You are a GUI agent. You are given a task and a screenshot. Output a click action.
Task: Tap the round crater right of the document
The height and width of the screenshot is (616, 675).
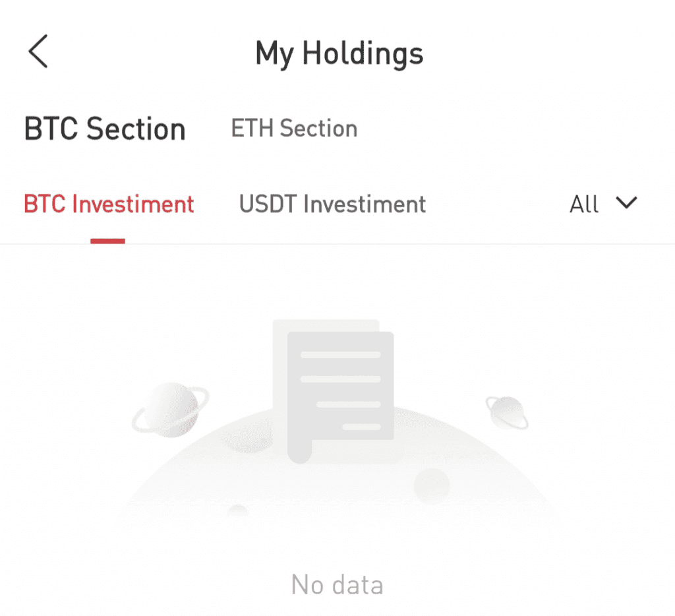click(x=431, y=486)
